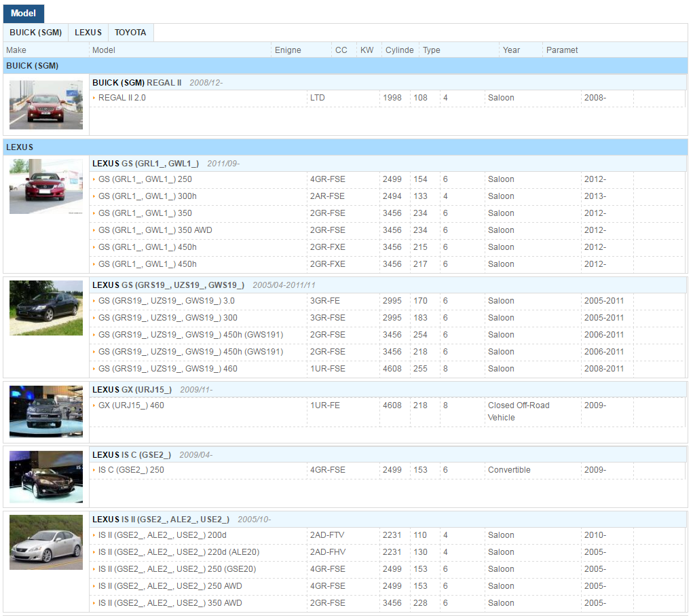Open IS II 200d model link
Image resolution: width=693 pixels, height=616 pixels.
pyautogui.click(x=162, y=535)
